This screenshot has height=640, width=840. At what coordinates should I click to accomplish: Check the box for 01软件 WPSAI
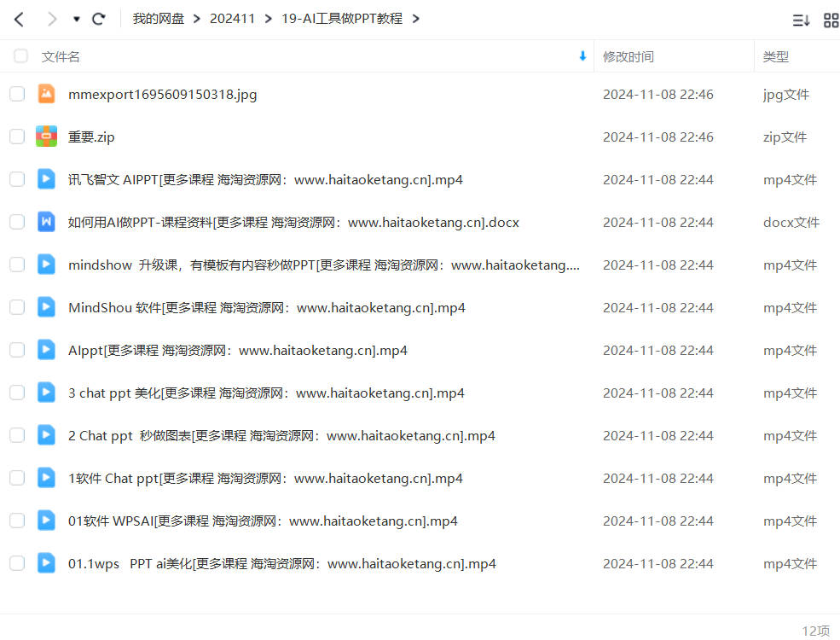coord(17,521)
